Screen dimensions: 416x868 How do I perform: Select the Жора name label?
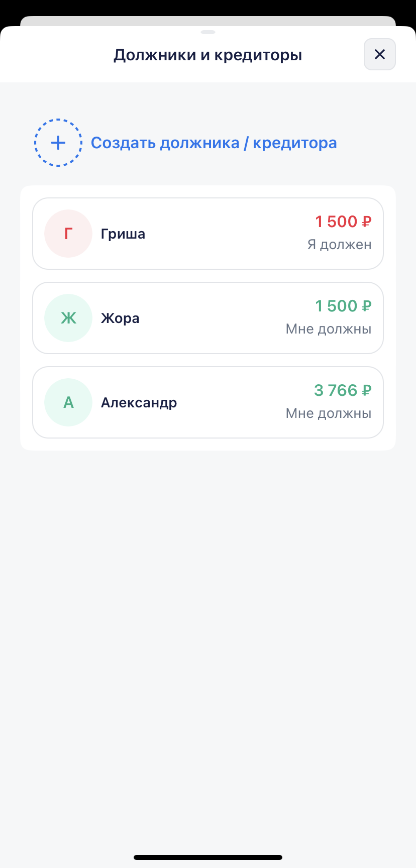[x=120, y=318]
